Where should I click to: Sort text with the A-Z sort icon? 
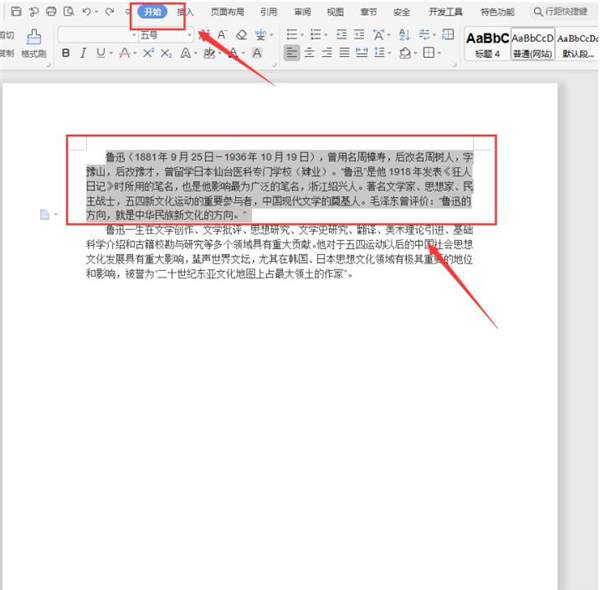[404, 35]
